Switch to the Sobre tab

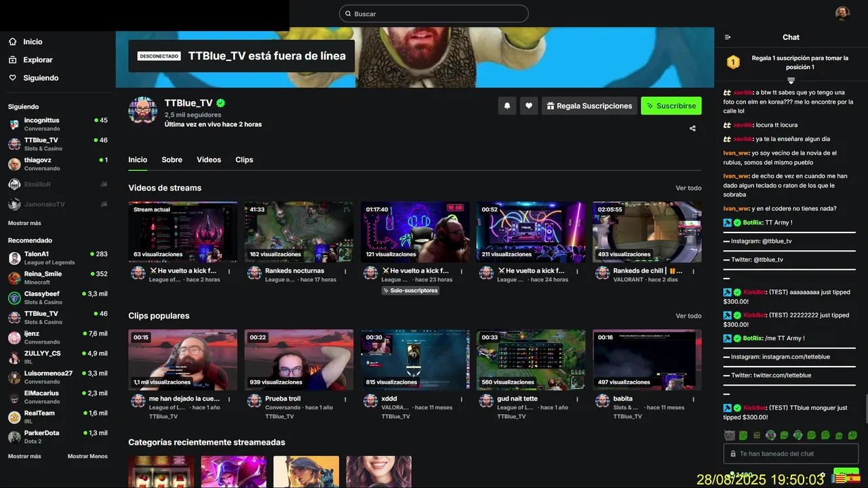pos(172,160)
